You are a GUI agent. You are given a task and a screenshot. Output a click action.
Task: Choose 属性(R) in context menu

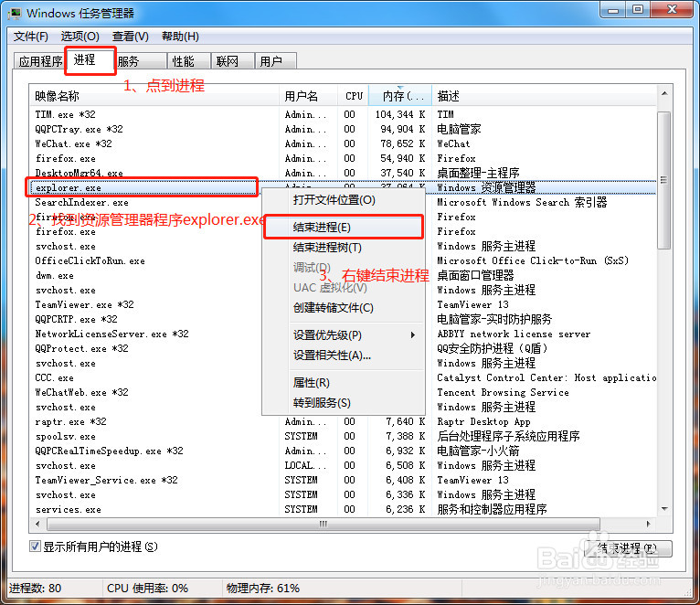pyautogui.click(x=343, y=383)
